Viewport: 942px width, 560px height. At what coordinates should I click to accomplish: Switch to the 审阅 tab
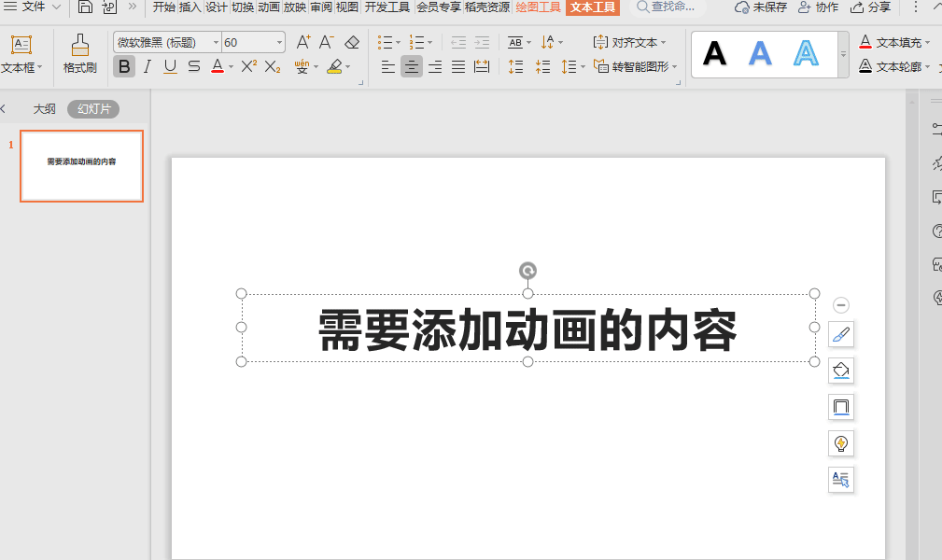[321, 7]
